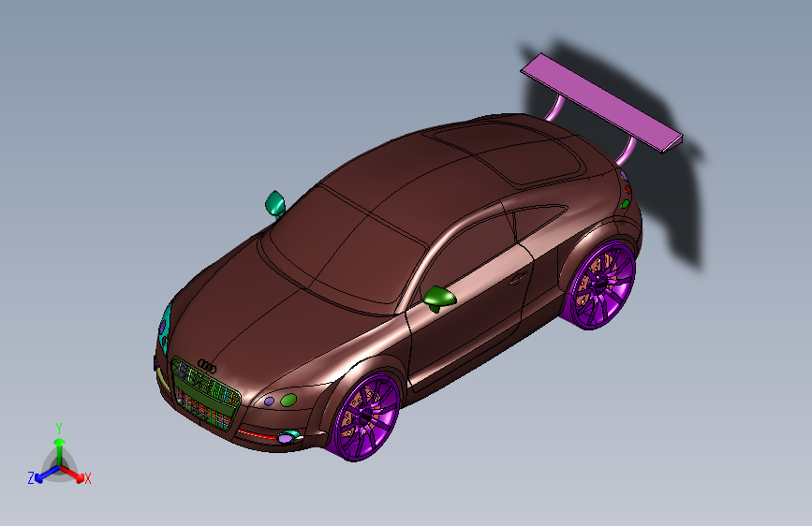This screenshot has width=812, height=526.
Task: Select the fog light on front bumper
Action: (288, 437)
